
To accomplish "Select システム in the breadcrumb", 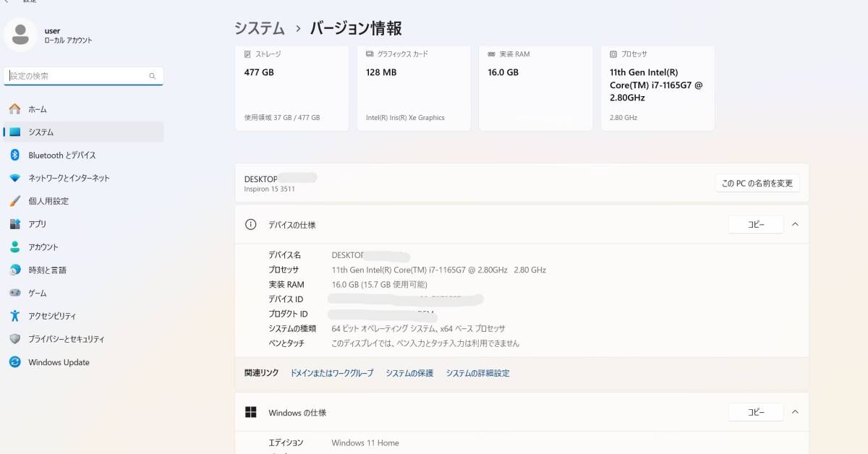I will pos(258,28).
